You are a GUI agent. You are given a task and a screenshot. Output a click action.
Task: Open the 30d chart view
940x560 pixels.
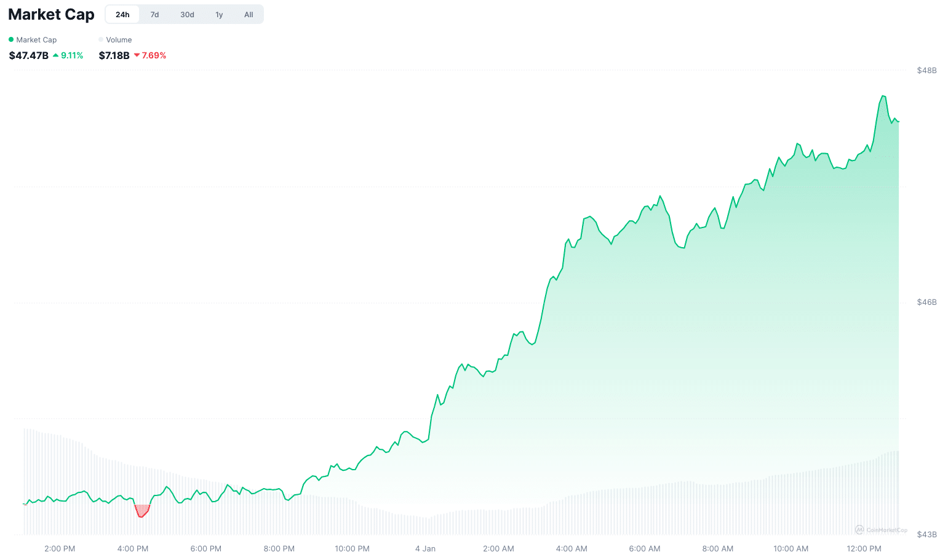point(186,14)
